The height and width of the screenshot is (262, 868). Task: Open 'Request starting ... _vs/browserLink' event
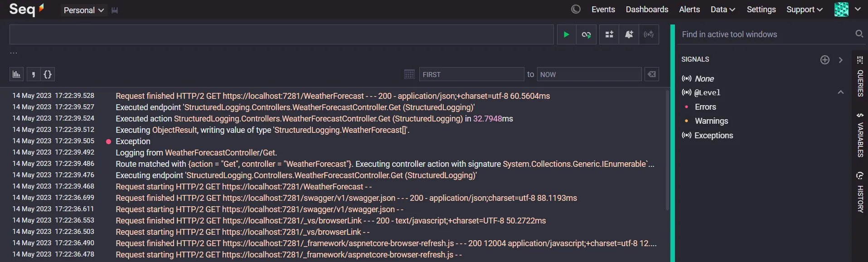tap(242, 232)
